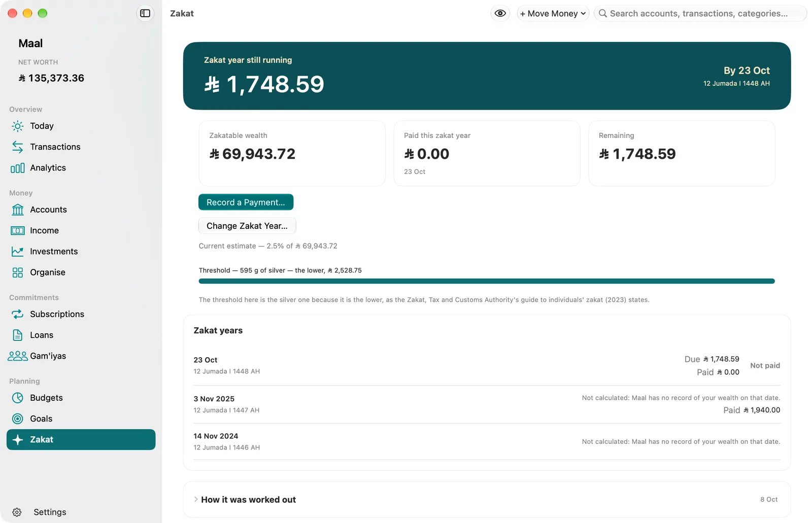Open the Income sidebar label

[x=44, y=230]
